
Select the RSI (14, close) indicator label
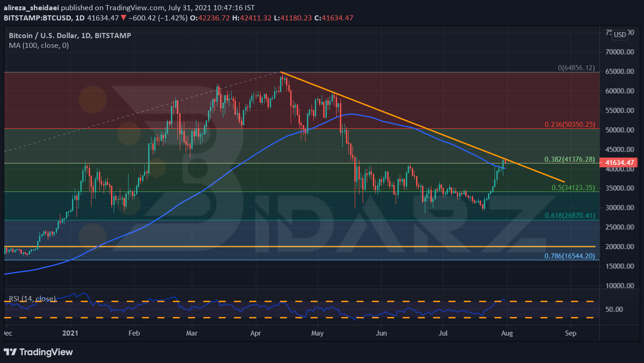[x=32, y=298]
